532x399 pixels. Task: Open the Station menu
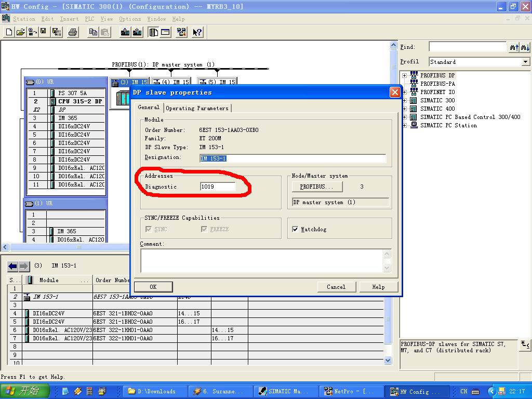click(24, 19)
